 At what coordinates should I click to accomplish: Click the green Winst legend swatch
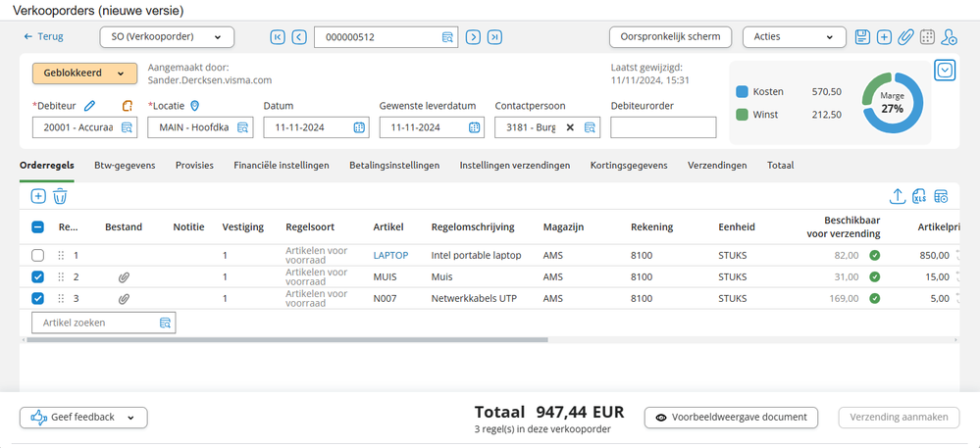point(742,115)
